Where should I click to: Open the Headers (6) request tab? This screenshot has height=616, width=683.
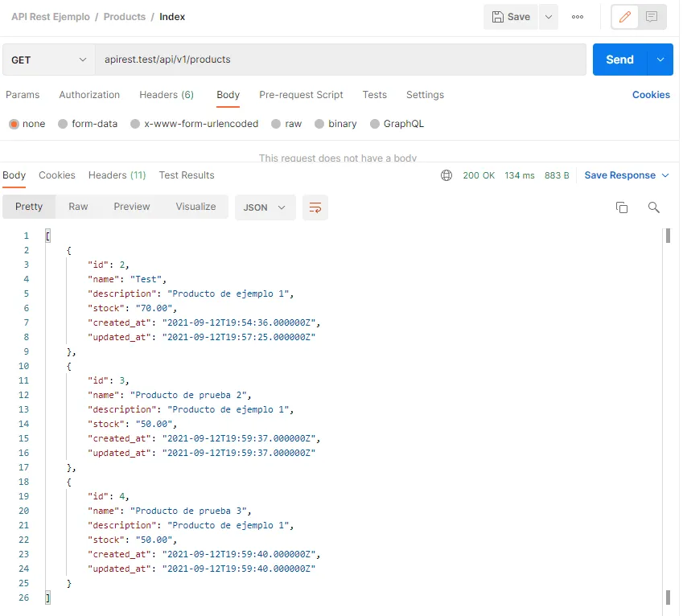tap(167, 95)
